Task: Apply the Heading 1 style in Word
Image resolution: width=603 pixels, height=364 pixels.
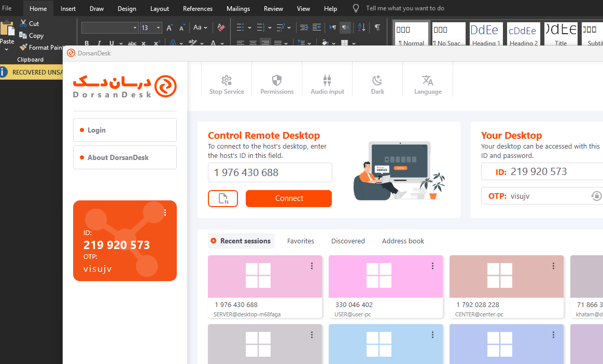Action: coord(486,34)
